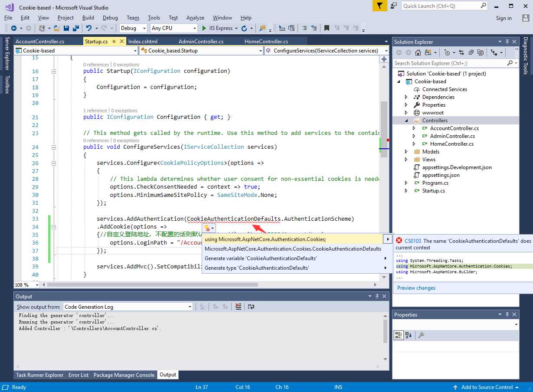The height and width of the screenshot is (392, 533).
Task: Open the Analyze menu
Action: click(195, 18)
